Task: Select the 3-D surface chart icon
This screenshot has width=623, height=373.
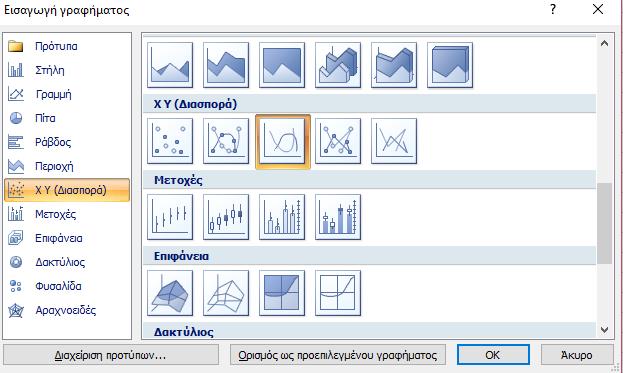Action: coord(170,293)
